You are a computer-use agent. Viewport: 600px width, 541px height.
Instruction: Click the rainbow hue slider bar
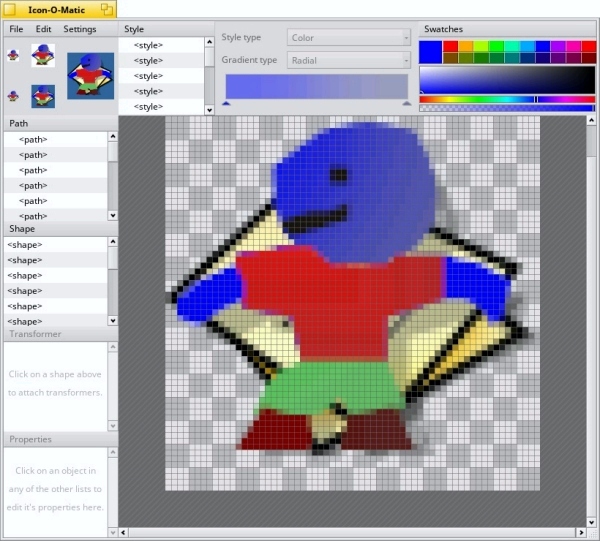(x=507, y=99)
